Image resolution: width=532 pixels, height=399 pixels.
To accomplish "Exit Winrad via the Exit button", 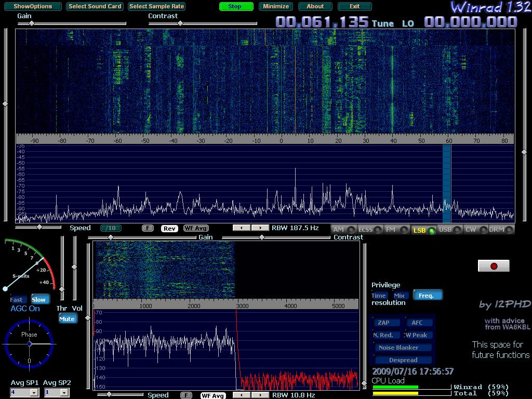I will coord(354,6).
